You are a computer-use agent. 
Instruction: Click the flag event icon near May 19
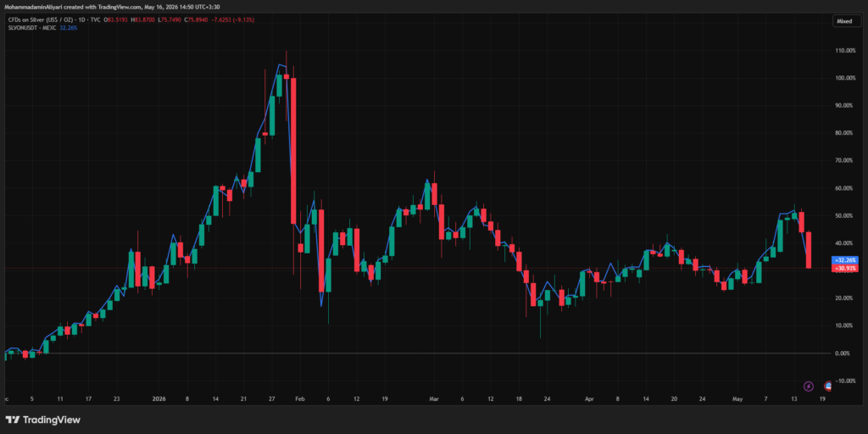click(x=827, y=386)
